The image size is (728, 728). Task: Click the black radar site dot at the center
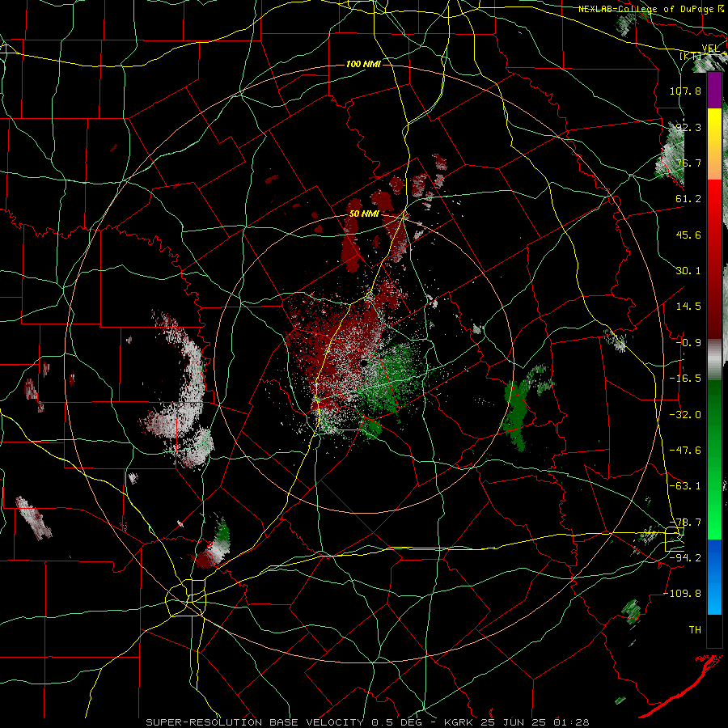pos(365,363)
